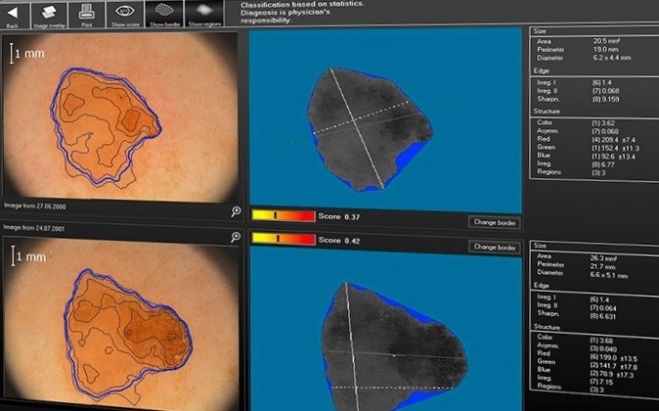Click the Diameter value 6.6 x 5.1 mm
The image size is (659, 411).
[609, 275]
